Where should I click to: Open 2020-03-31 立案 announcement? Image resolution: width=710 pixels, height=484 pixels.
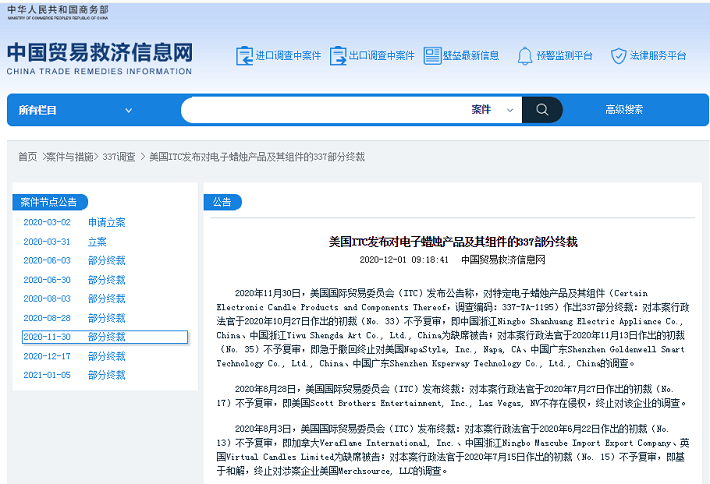point(65,242)
